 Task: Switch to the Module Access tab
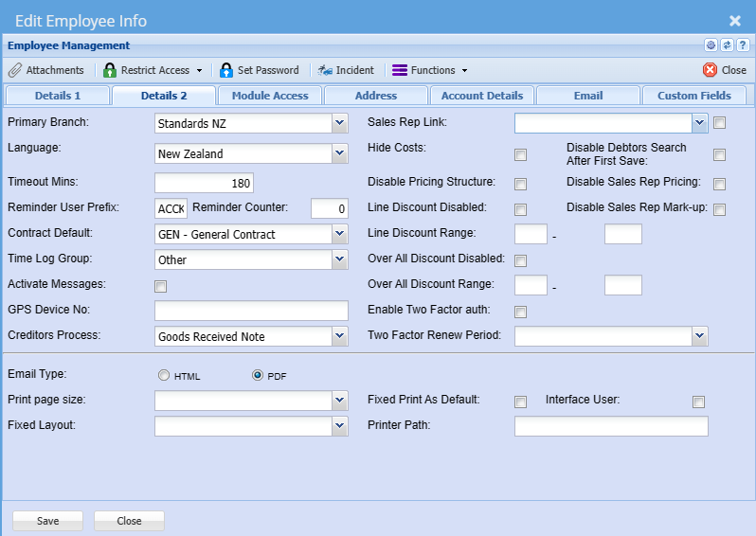tap(270, 96)
